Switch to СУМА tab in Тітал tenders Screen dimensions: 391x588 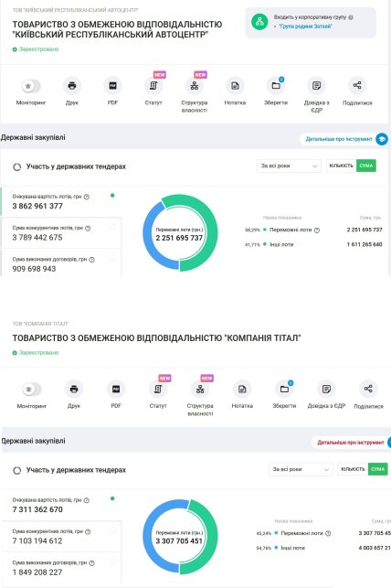pyautogui.click(x=378, y=469)
